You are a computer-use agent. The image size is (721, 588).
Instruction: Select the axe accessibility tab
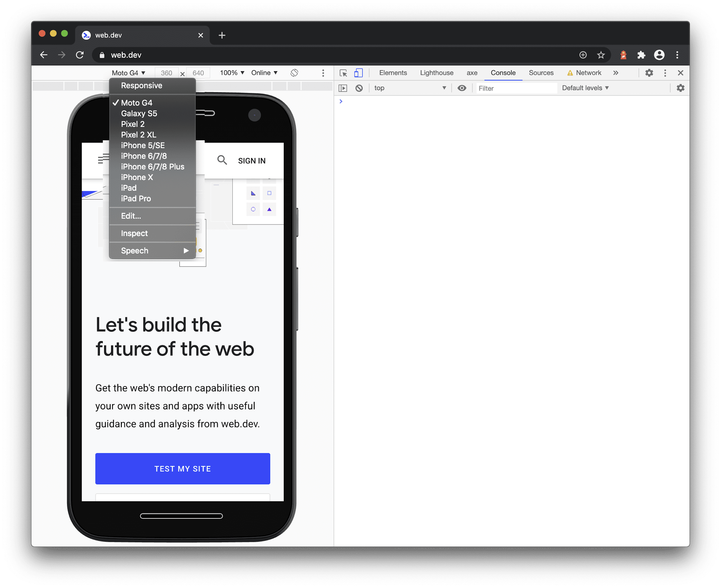472,73
